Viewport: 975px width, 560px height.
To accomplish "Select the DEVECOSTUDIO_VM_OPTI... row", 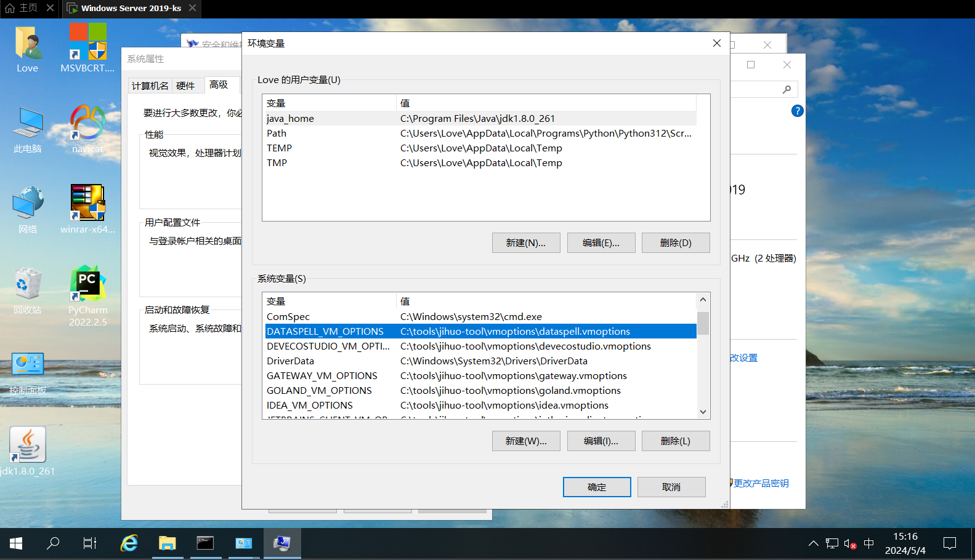I will coord(480,346).
